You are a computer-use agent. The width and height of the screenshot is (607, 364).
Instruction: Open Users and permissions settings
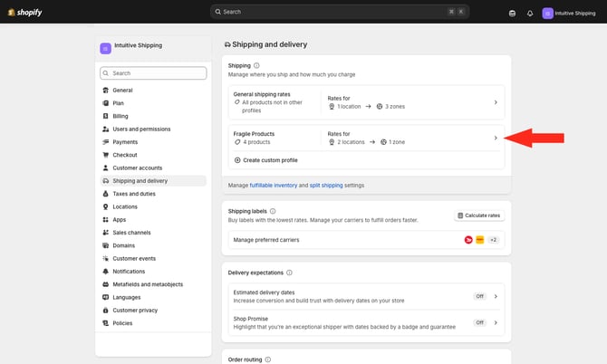141,129
